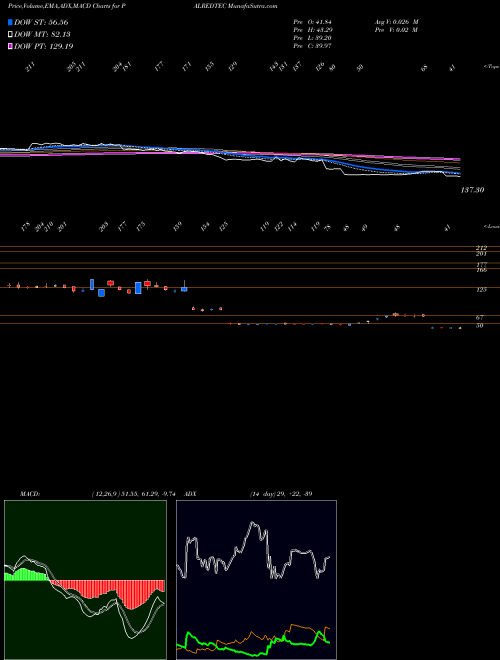The width and height of the screenshot is (500, 660).
Task: Click the MACD: panel label
Action: click(x=30, y=494)
